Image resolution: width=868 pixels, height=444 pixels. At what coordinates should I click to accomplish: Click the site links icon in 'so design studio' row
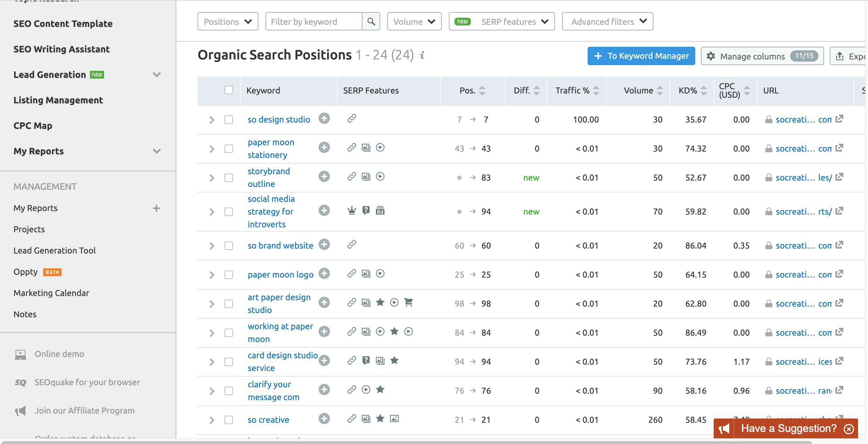click(352, 118)
